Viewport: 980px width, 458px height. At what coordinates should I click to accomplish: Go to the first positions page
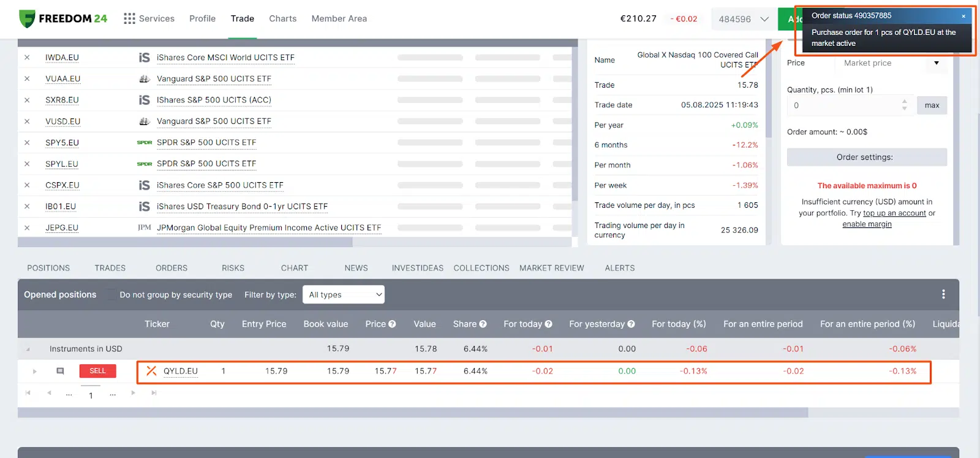click(28, 393)
